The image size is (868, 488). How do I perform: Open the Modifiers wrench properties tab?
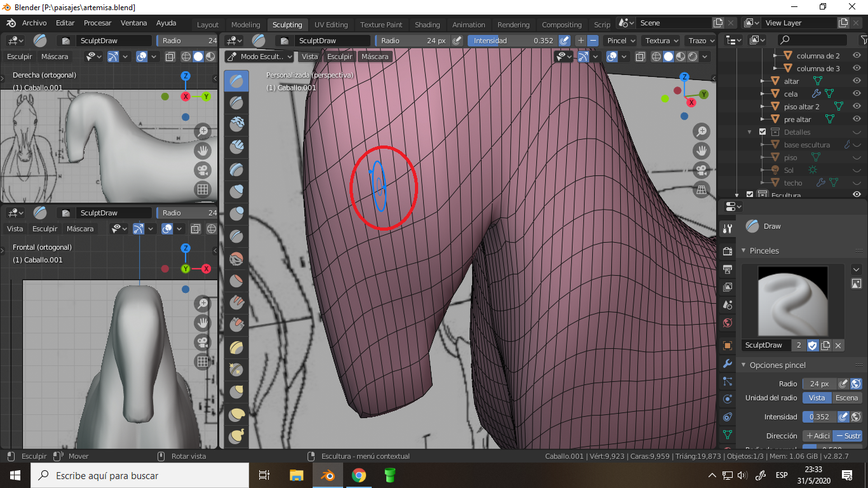pyautogui.click(x=728, y=364)
